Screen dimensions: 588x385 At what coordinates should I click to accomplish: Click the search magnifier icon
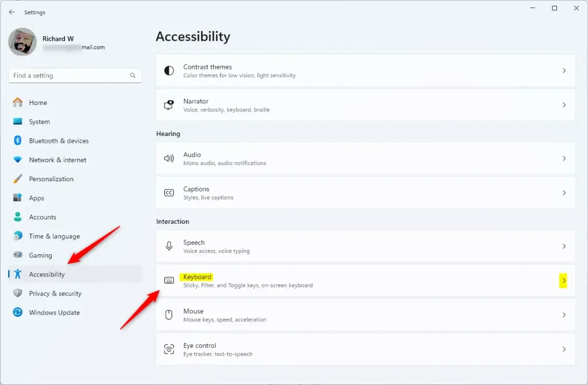[x=133, y=75]
